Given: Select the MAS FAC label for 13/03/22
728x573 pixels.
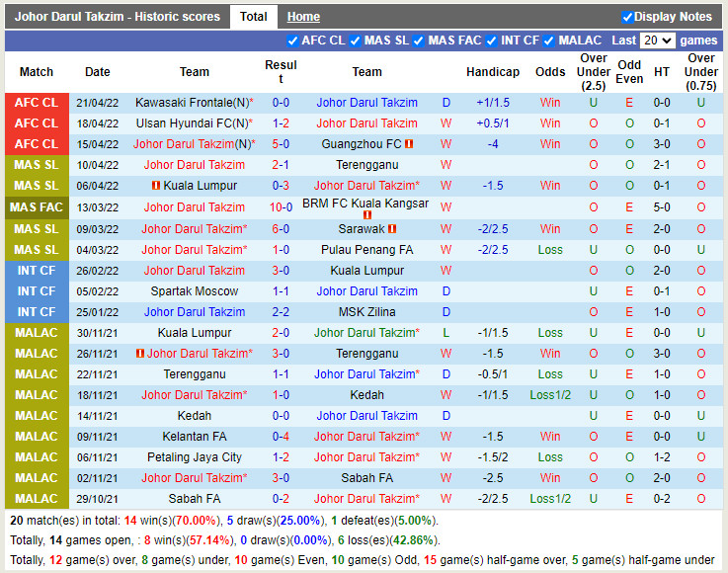Looking at the screenshot, I should point(37,207).
